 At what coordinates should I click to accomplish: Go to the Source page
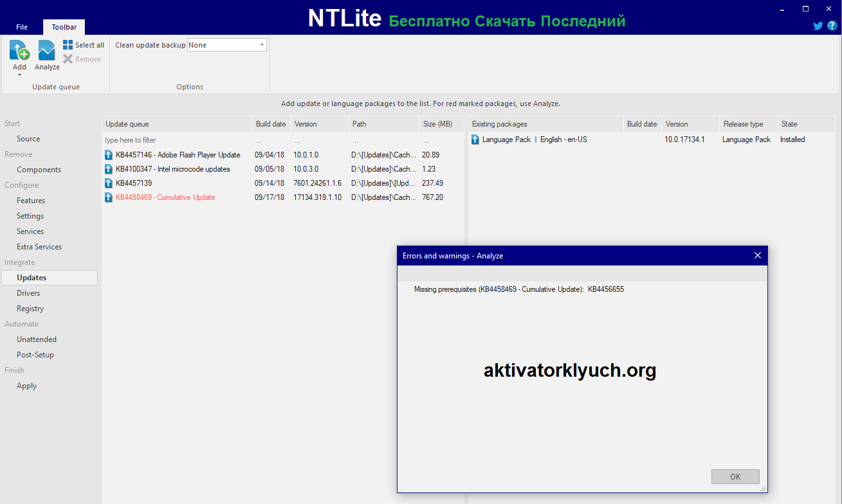28,139
